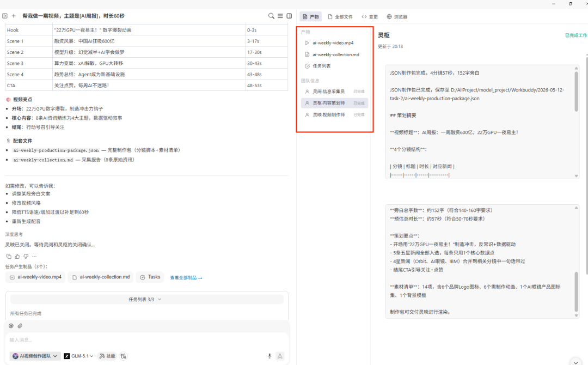Click the 更新于 20:18 timestamp
The width and height of the screenshot is (588, 365).
point(390,46)
